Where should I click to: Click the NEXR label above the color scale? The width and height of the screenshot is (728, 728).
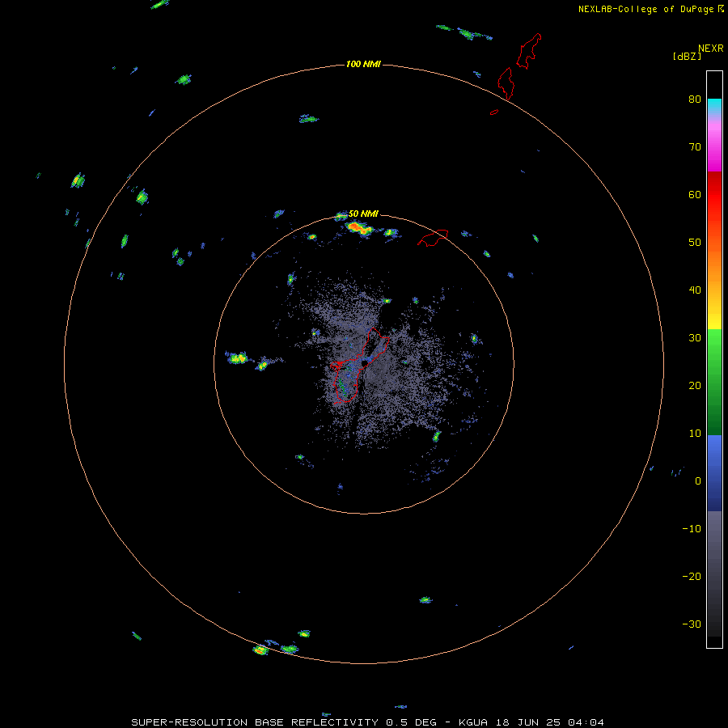pos(710,49)
